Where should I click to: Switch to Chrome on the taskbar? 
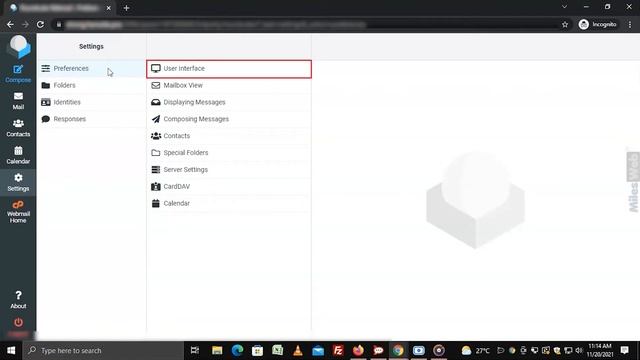398,350
